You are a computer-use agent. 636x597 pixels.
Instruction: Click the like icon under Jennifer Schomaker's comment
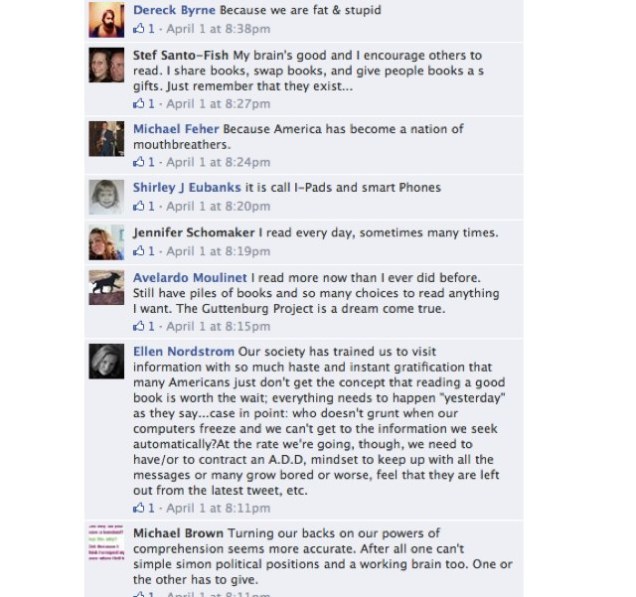(x=139, y=251)
